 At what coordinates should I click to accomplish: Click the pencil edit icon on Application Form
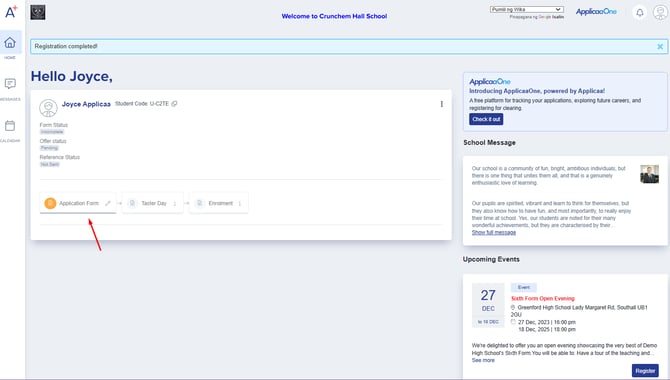108,203
